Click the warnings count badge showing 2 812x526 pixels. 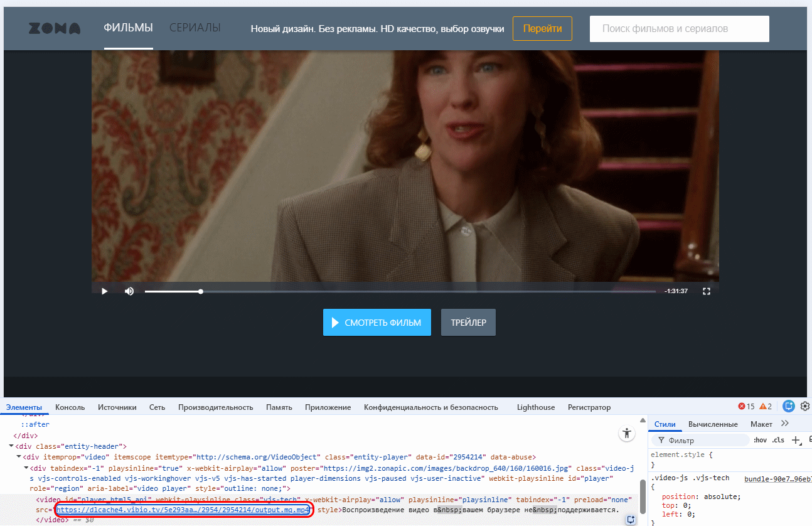766,407
